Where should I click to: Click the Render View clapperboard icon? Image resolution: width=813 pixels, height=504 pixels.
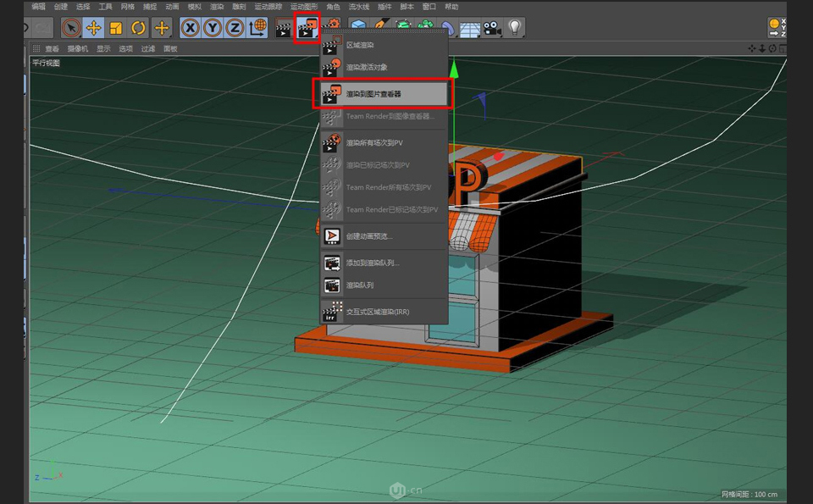pos(284,28)
